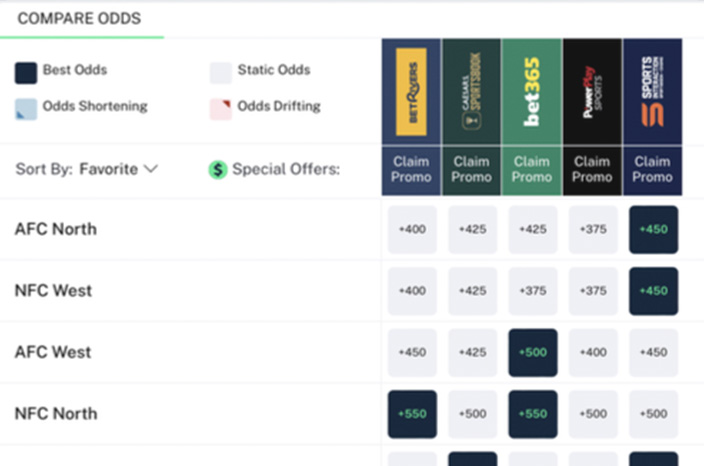Viewport: 704px width, 466px height.
Task: Click the Caesars Sportsbook logo
Action: [471, 92]
